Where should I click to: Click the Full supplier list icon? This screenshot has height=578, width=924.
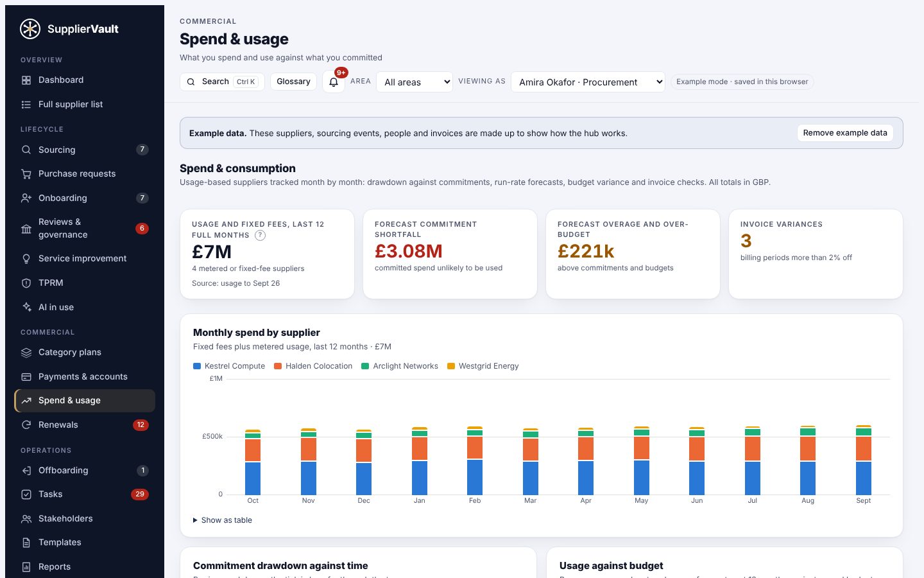coord(26,105)
